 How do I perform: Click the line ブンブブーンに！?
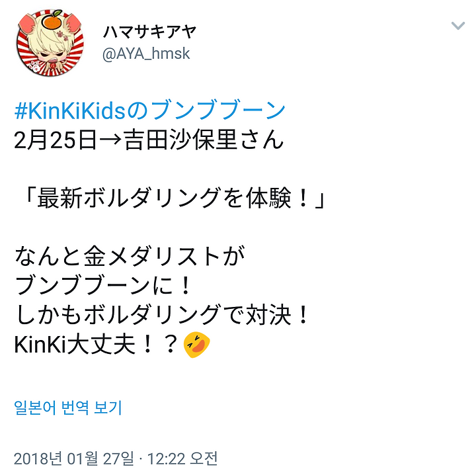[103, 286]
